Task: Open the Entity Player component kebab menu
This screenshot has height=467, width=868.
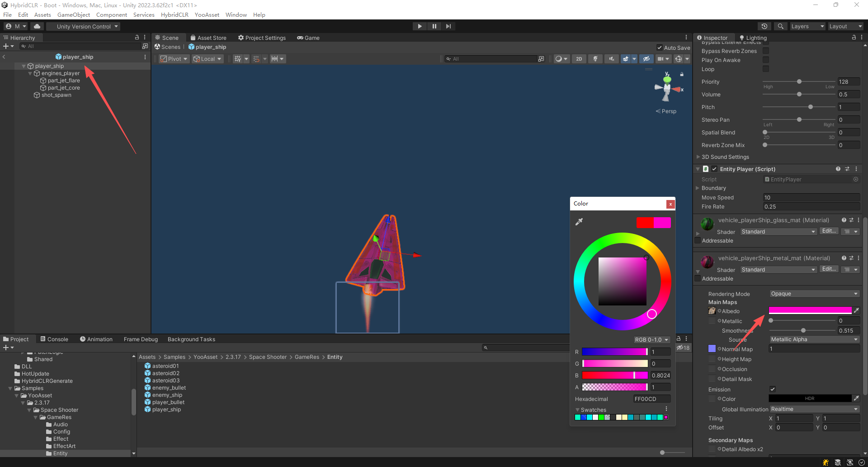Action: point(856,169)
